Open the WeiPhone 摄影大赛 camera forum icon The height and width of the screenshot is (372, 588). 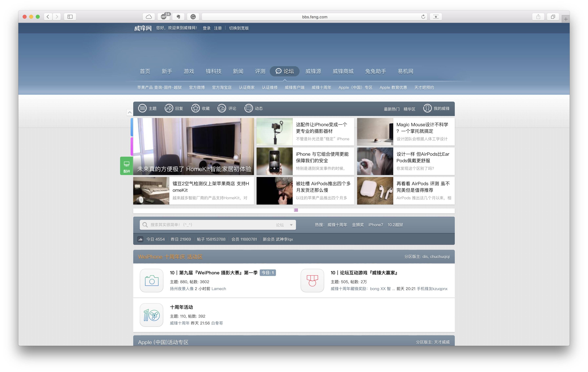pyautogui.click(x=151, y=281)
